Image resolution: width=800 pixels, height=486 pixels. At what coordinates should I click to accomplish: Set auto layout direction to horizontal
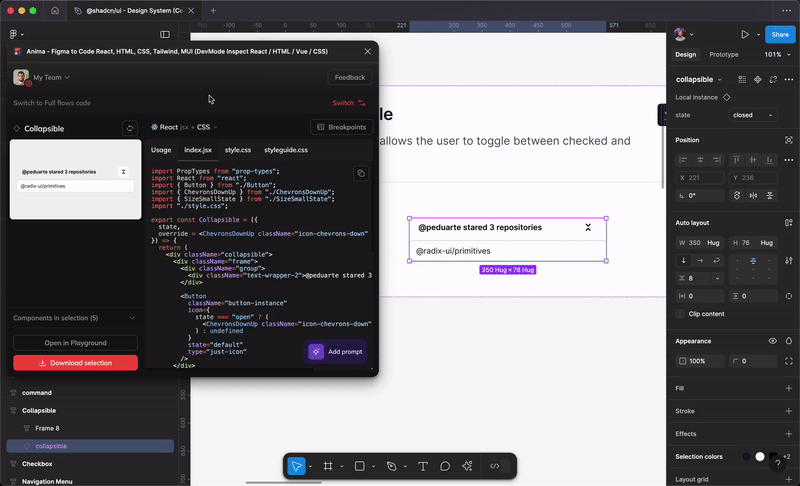(x=700, y=261)
